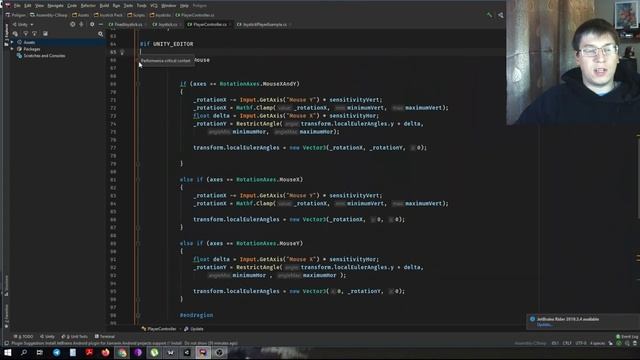Click first icon in Explorer filter toolbar

pos(15,34)
